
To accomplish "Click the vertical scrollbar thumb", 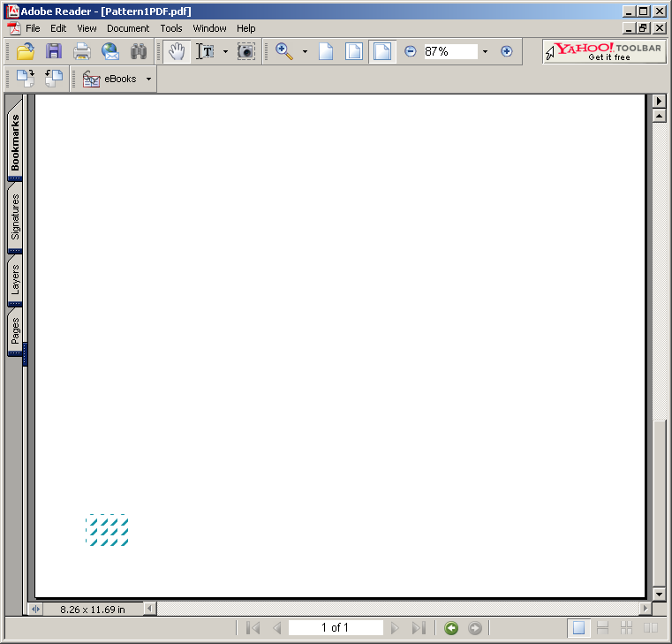I will pos(659,503).
